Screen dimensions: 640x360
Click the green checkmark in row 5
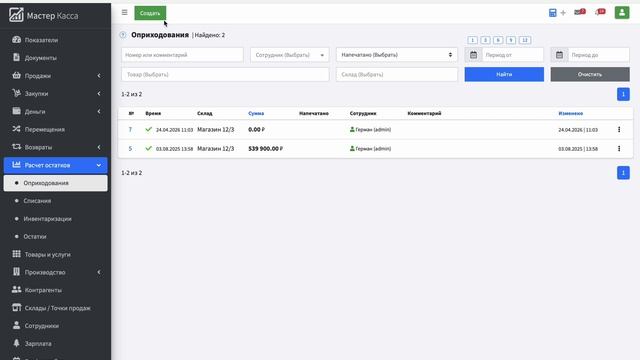click(x=149, y=149)
